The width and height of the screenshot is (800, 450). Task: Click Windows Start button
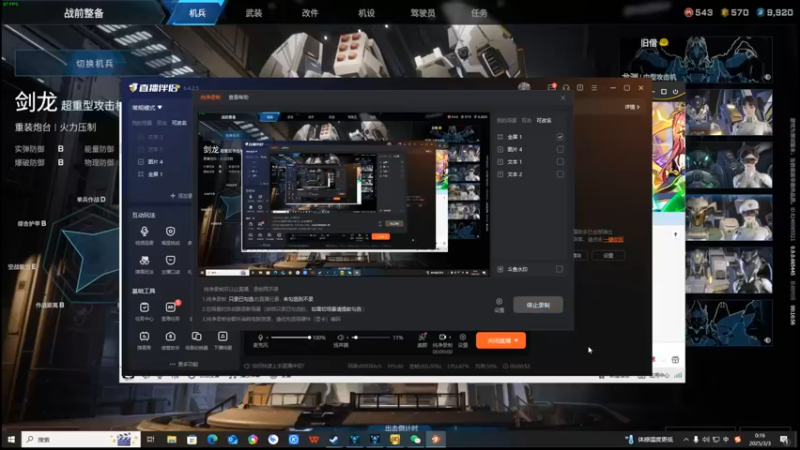(11, 439)
